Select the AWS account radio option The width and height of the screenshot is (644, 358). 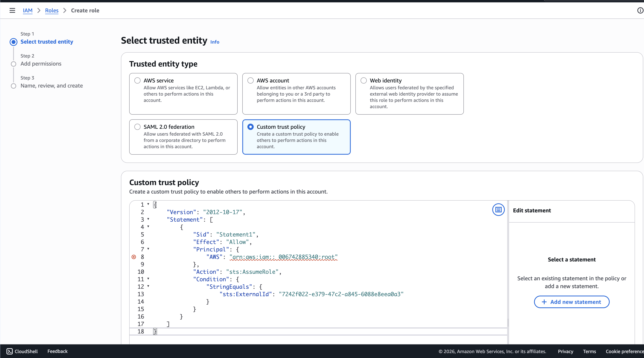(251, 80)
